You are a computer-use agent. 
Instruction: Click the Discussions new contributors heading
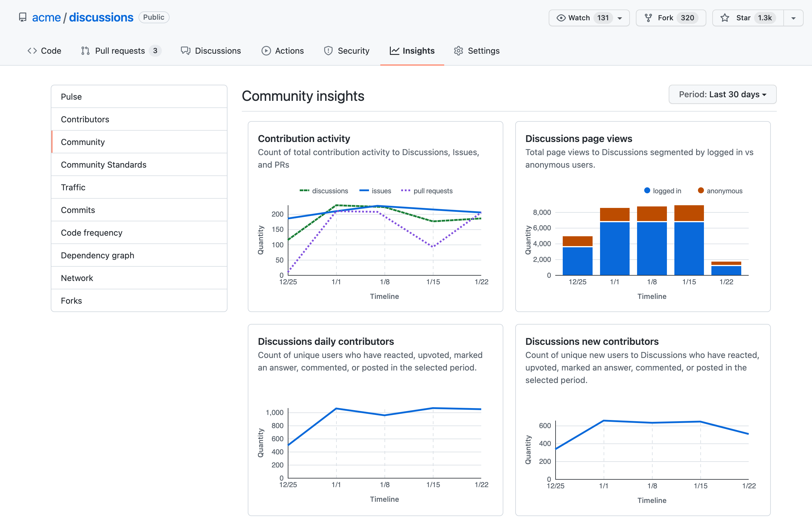592,342
